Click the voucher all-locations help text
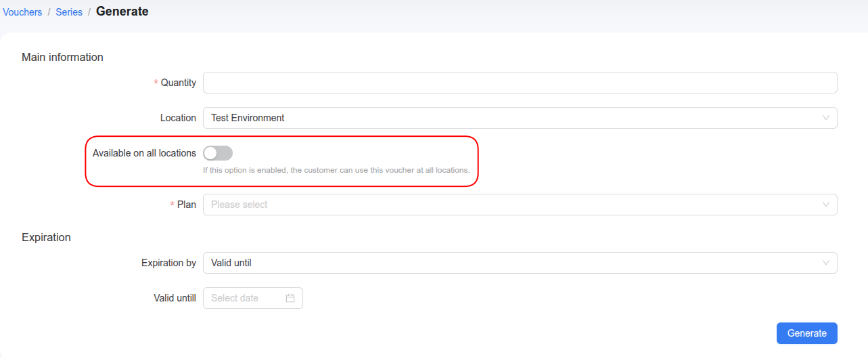Screen dimensions: 868x357 pos(336,170)
